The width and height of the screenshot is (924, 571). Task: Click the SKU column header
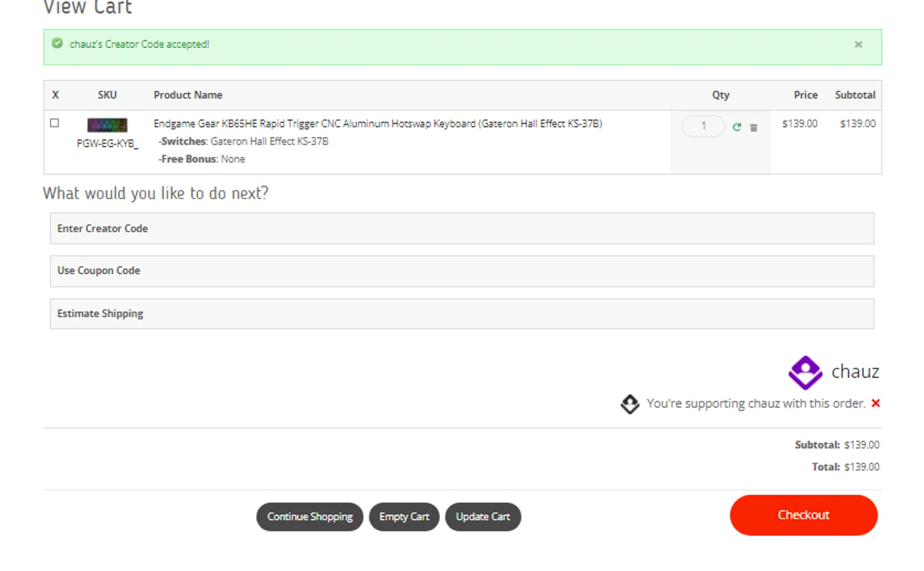(107, 95)
